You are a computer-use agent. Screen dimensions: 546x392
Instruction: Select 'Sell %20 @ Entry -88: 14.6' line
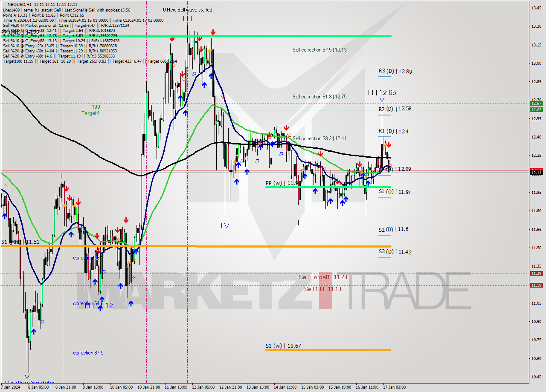(x=59, y=56)
